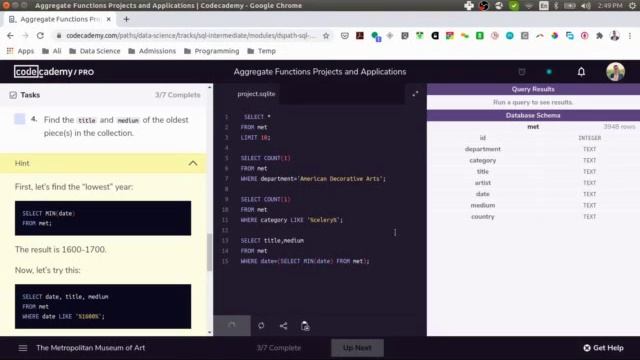The height and width of the screenshot is (360, 640).
Task: Click the Chrome profile avatar icon
Action: (x=614, y=36)
